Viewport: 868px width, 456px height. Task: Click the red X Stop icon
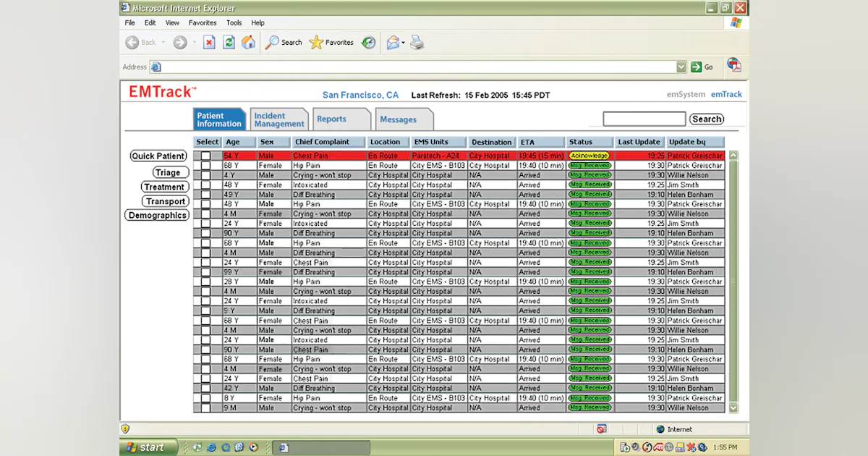(x=209, y=43)
